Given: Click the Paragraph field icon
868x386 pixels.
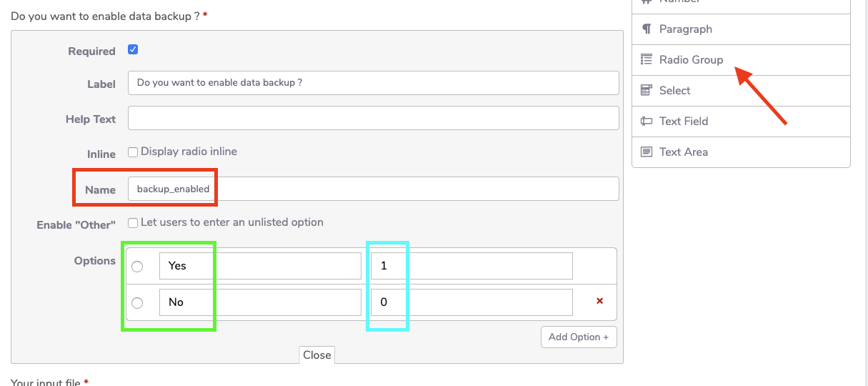Looking at the screenshot, I should pos(647,29).
